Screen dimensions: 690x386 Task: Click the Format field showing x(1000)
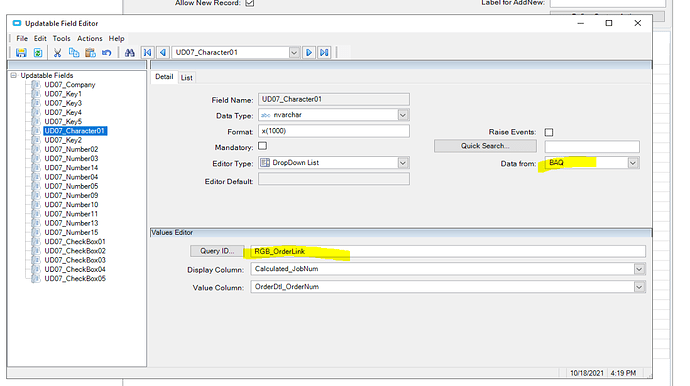click(334, 131)
